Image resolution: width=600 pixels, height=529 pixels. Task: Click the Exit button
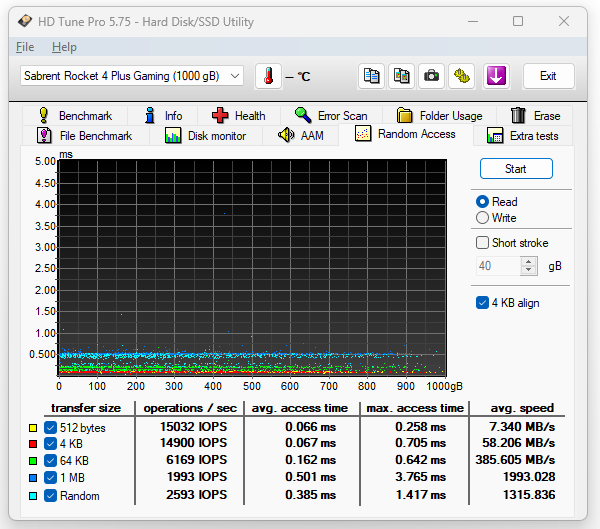click(548, 76)
